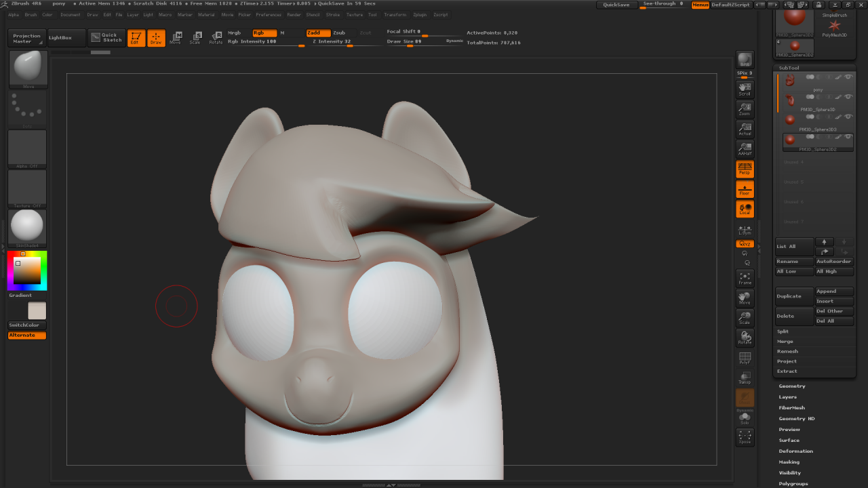The image size is (868, 488).
Task: Toggle PolyF polyframe display
Action: pos(745,358)
